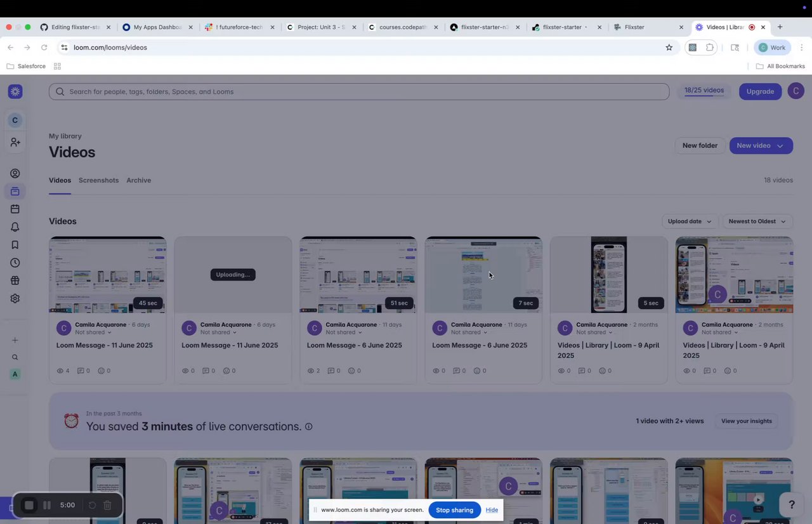Open a new Chrome tab with the plus button
812x524 pixels.
[x=780, y=27]
